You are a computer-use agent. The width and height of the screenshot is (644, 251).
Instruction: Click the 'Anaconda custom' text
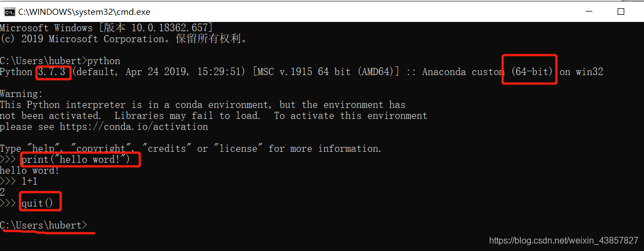pos(464,72)
